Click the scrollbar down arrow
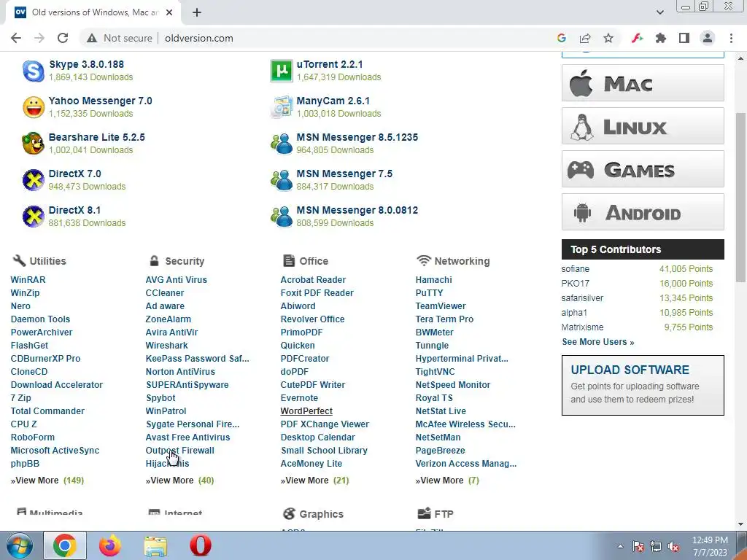Viewport: 747px width, 560px height. pyautogui.click(x=741, y=525)
